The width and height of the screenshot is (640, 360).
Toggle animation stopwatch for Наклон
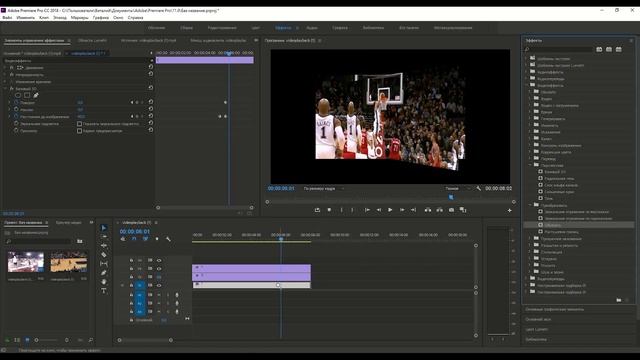coord(16,109)
